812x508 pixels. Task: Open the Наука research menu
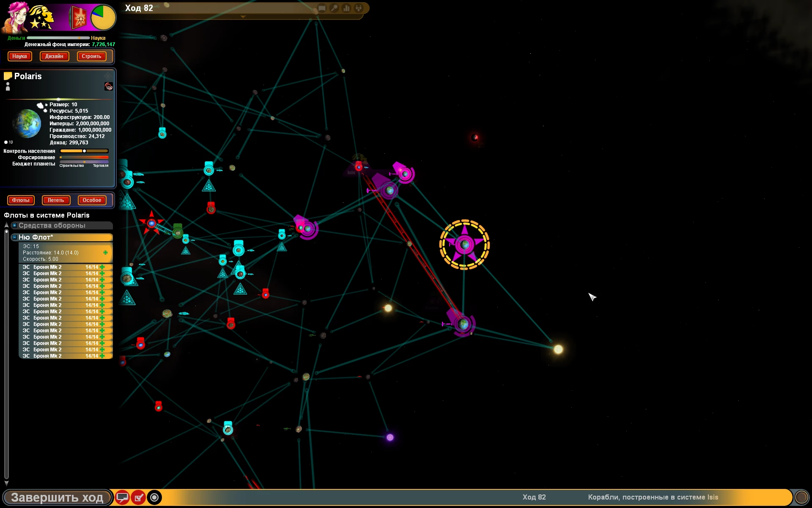(x=19, y=56)
